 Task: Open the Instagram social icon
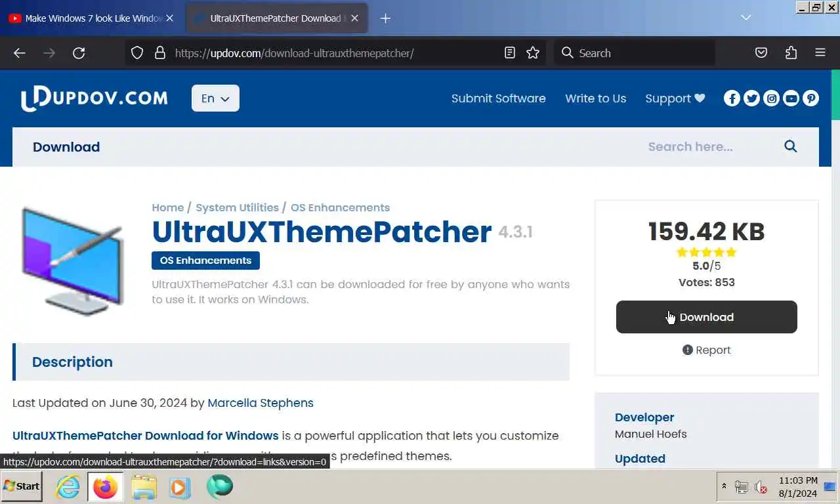click(x=772, y=98)
